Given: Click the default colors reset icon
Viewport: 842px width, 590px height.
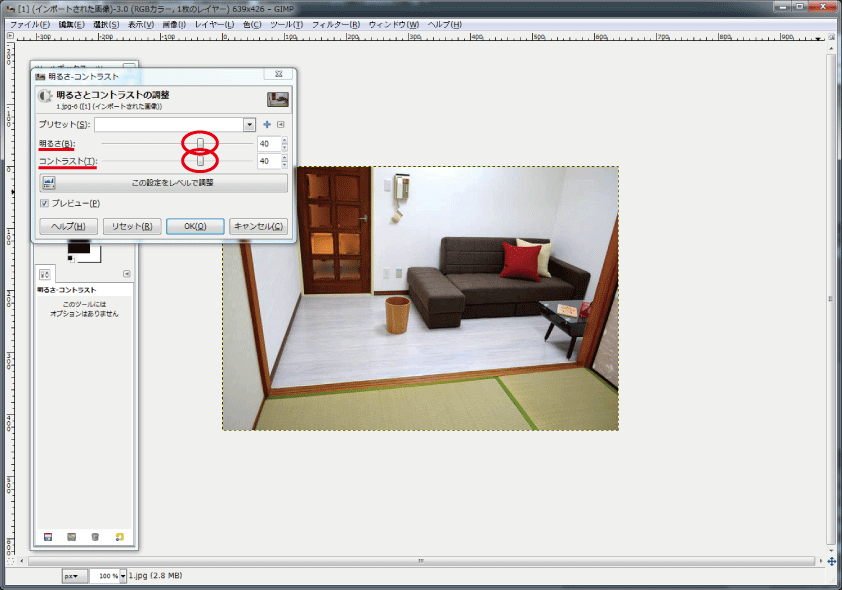Looking at the screenshot, I should (x=71, y=259).
